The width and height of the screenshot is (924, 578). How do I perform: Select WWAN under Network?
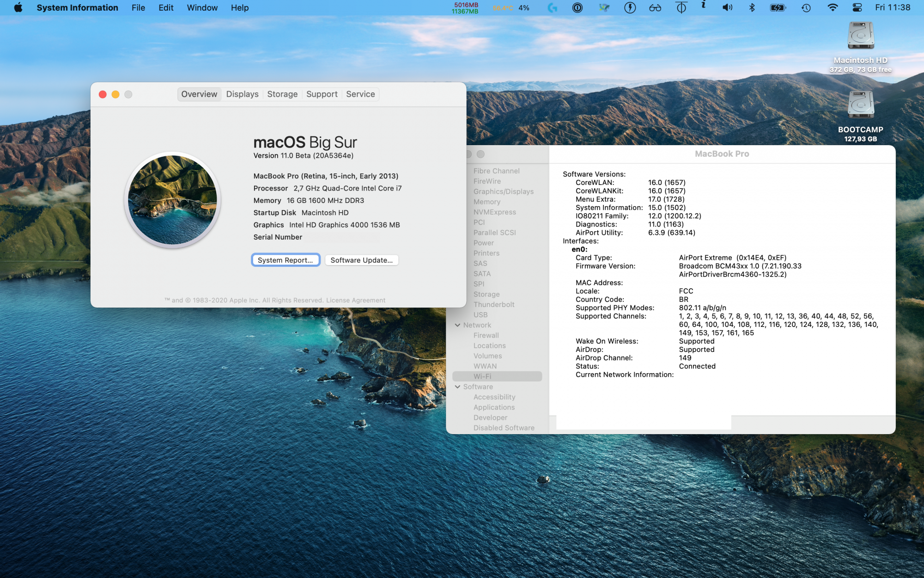click(485, 366)
